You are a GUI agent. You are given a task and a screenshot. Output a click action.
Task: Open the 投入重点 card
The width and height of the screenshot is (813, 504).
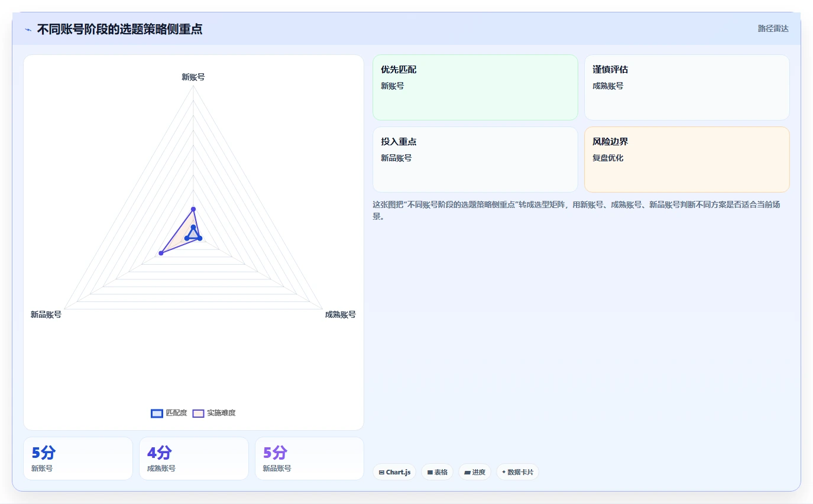coord(475,160)
